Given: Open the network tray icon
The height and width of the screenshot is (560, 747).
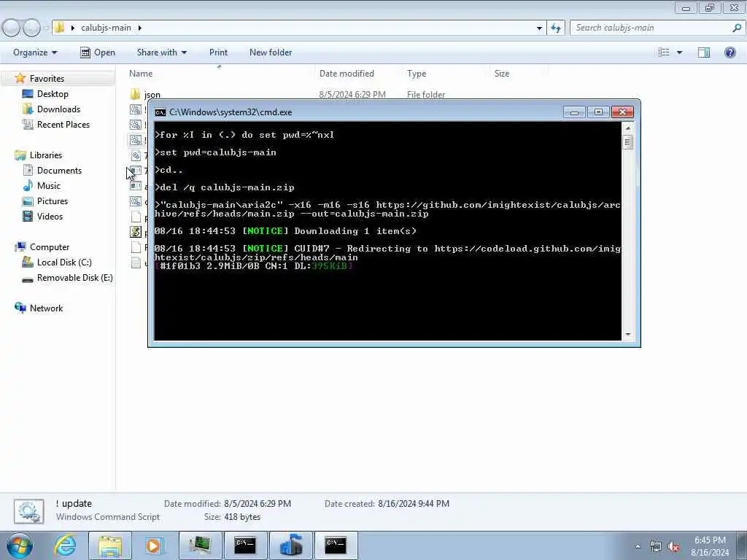Looking at the screenshot, I should [656, 547].
